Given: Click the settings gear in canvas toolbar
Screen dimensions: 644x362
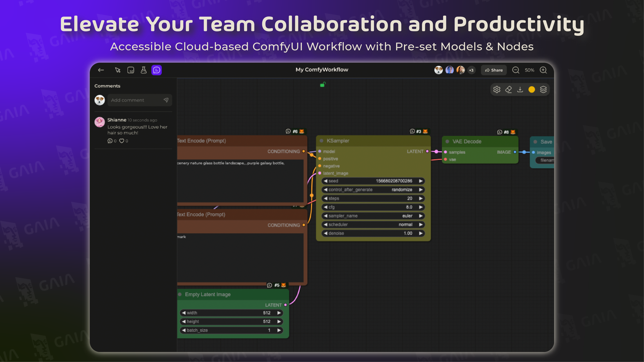Looking at the screenshot, I should (496, 89).
